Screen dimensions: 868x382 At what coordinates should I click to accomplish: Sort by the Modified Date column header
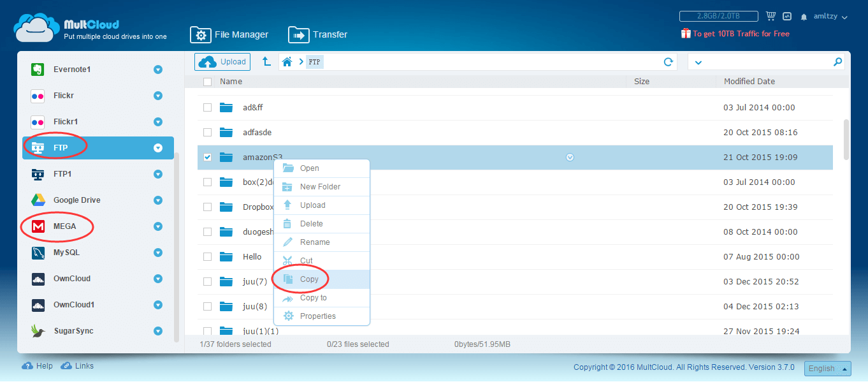pyautogui.click(x=749, y=82)
